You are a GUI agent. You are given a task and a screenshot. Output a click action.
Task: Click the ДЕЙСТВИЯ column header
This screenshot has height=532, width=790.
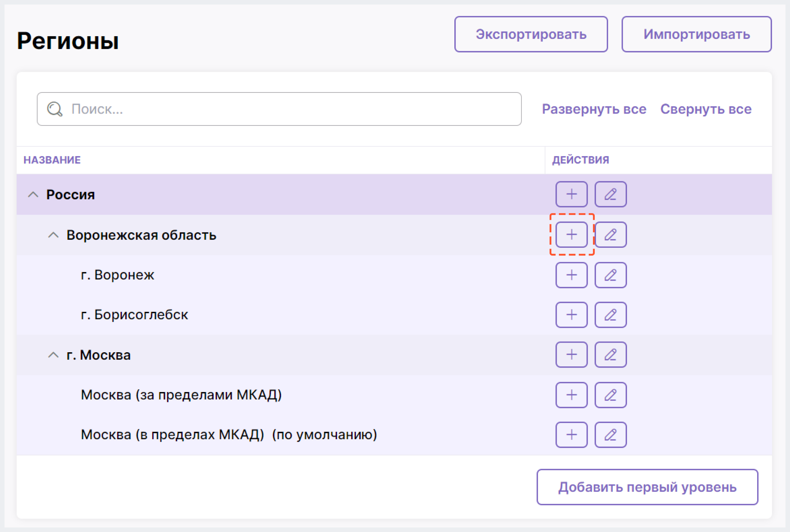[581, 160]
